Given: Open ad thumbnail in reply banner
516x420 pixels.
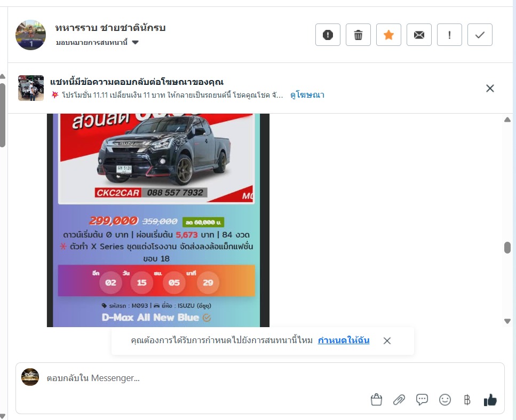Looking at the screenshot, I should 31,88.
